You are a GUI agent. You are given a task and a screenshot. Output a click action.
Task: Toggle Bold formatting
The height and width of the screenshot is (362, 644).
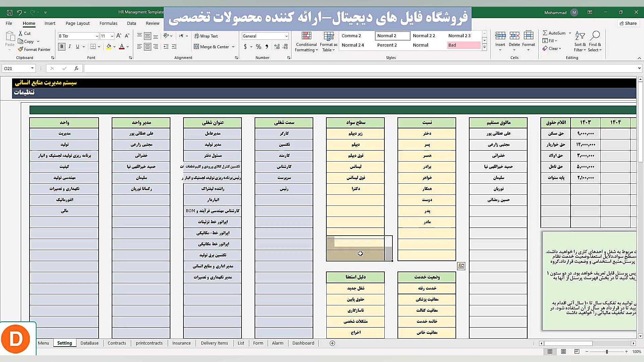click(62, 47)
